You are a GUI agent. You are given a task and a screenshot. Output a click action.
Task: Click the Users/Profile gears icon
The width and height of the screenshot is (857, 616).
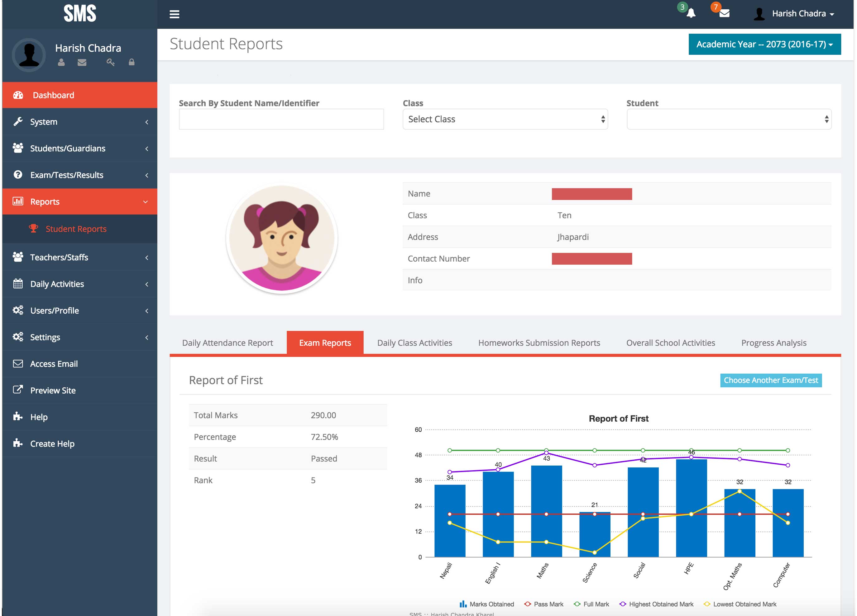pyautogui.click(x=18, y=310)
